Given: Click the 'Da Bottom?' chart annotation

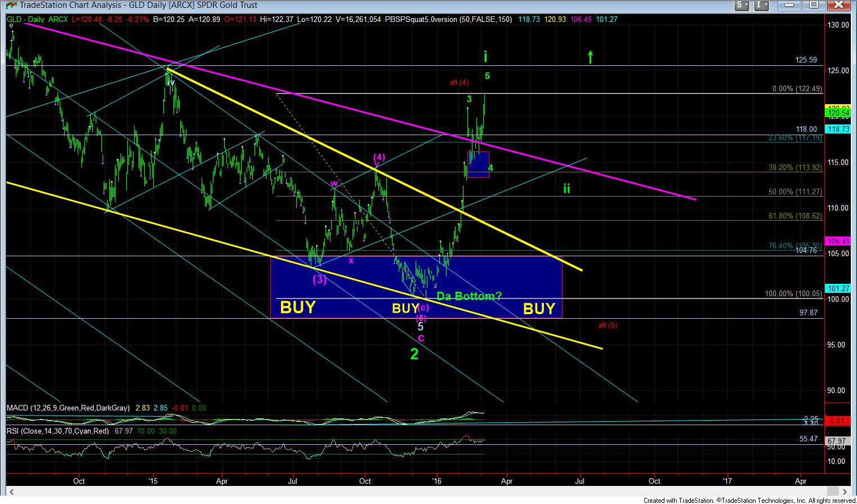Looking at the screenshot, I should pyautogui.click(x=469, y=296).
